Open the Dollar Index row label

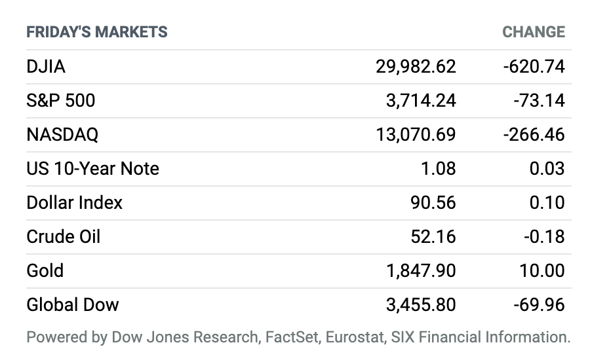(x=75, y=202)
